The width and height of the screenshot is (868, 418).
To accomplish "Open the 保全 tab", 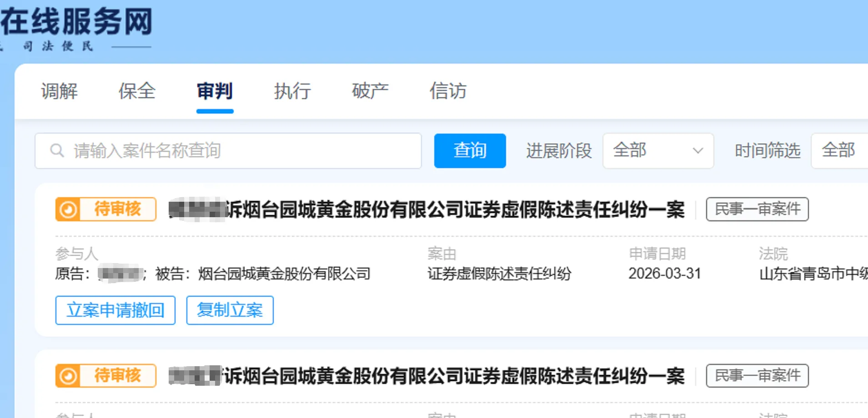I will click(137, 91).
